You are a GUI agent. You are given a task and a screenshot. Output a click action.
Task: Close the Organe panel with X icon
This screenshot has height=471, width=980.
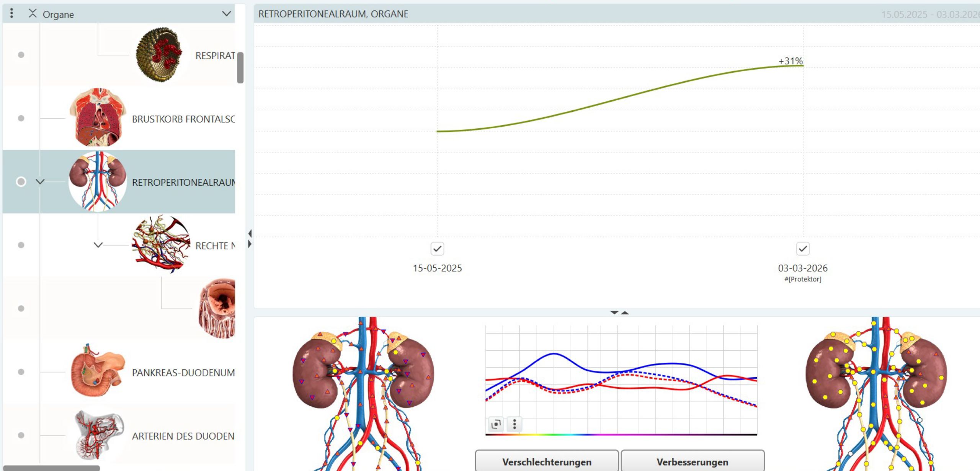(x=33, y=14)
